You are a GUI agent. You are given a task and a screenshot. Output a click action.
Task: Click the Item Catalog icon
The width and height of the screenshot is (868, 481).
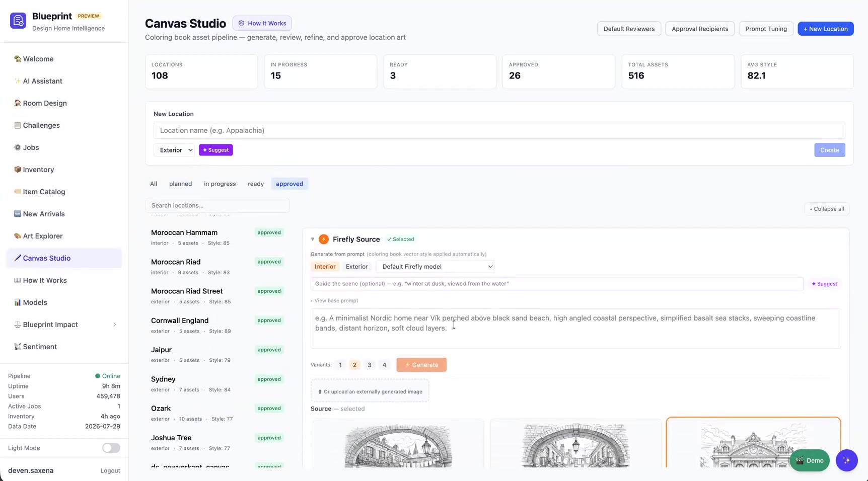click(18, 192)
